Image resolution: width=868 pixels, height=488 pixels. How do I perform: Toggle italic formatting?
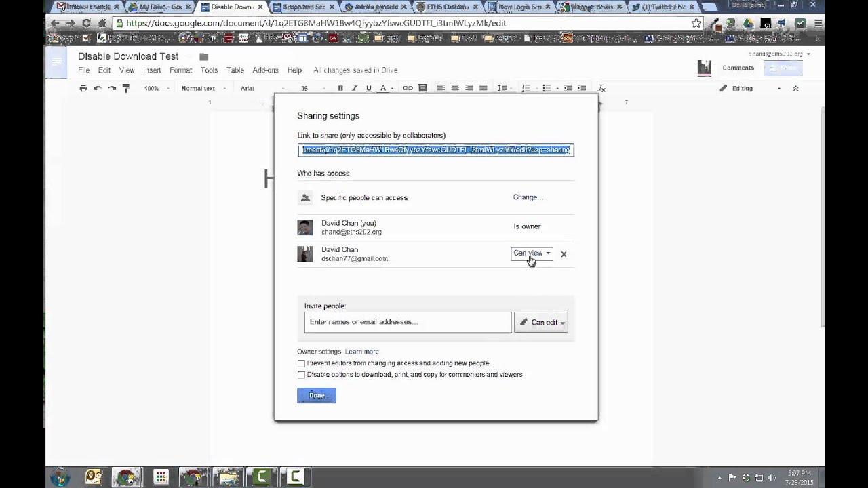coord(354,88)
